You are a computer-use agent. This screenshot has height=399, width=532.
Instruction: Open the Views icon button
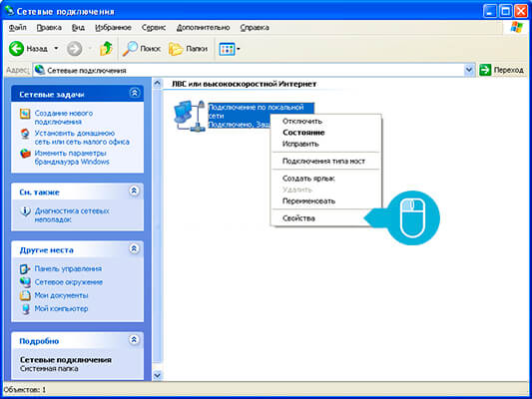[227, 49]
